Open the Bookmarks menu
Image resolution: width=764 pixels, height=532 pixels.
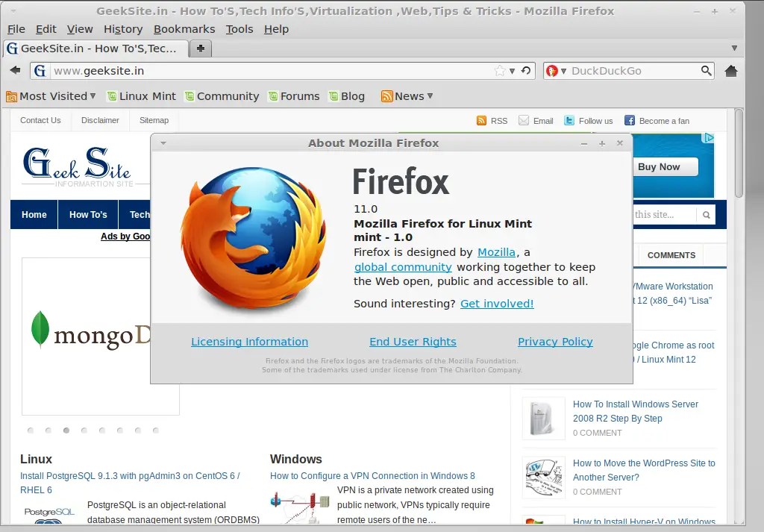coord(184,29)
